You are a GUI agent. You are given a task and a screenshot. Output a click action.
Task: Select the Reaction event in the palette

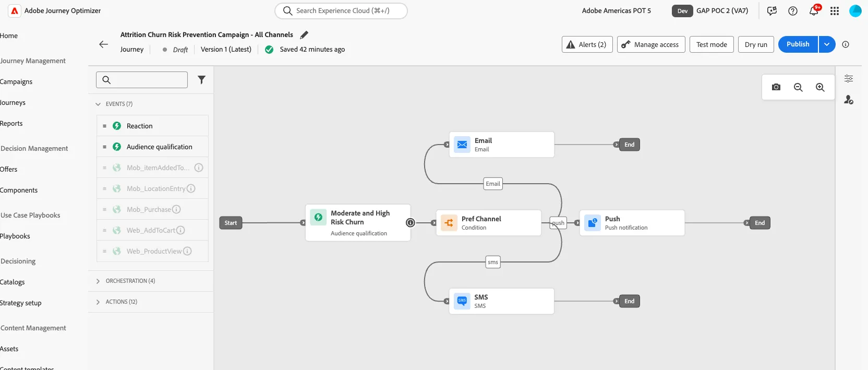click(152, 126)
